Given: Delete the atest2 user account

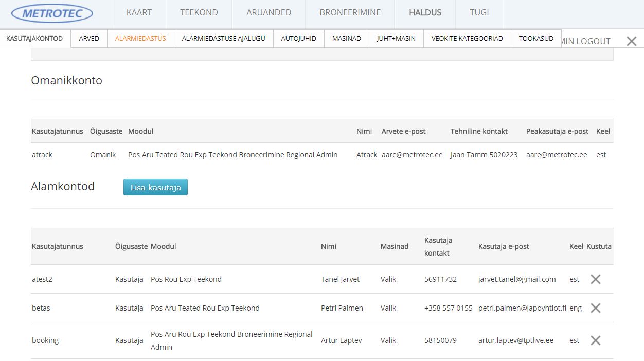Looking at the screenshot, I should (595, 279).
